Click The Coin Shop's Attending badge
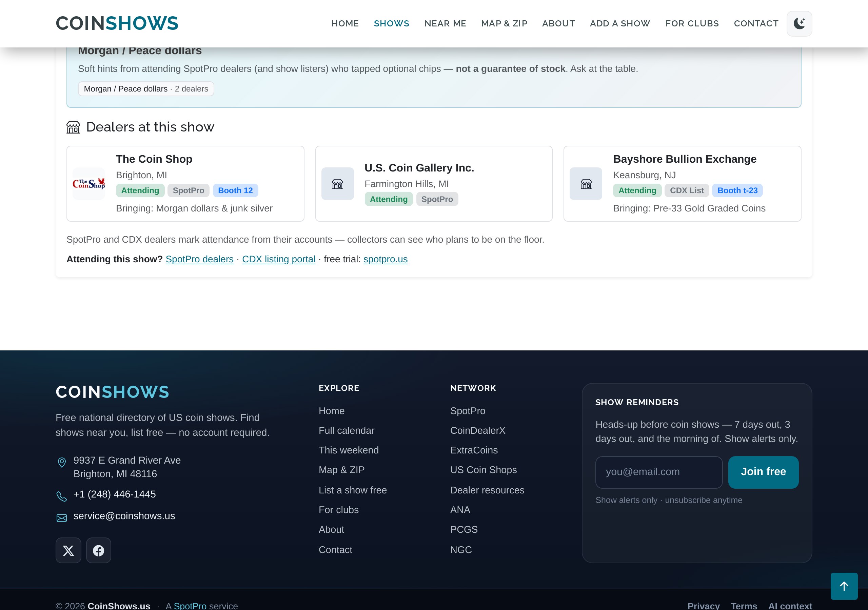868x610 pixels. (140, 190)
